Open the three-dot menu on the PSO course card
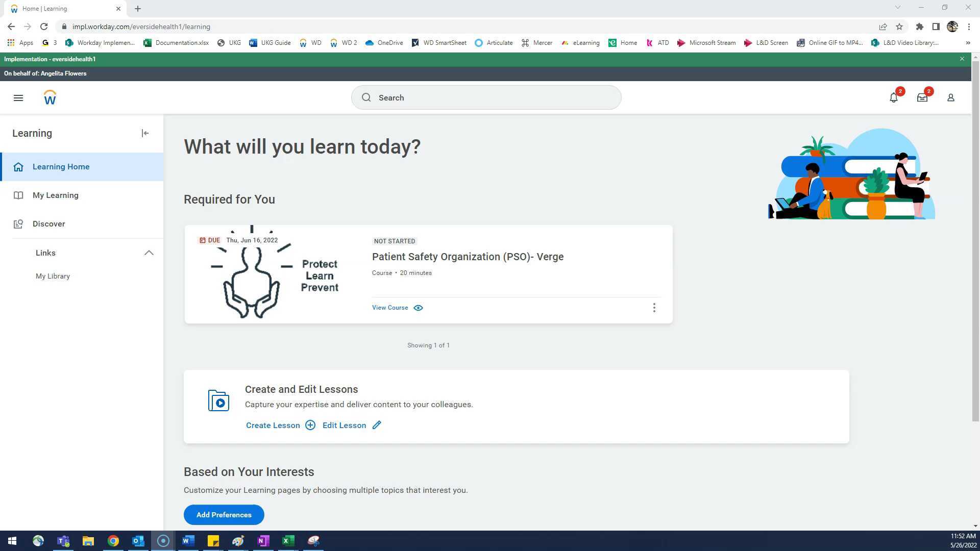980x551 pixels. [654, 308]
